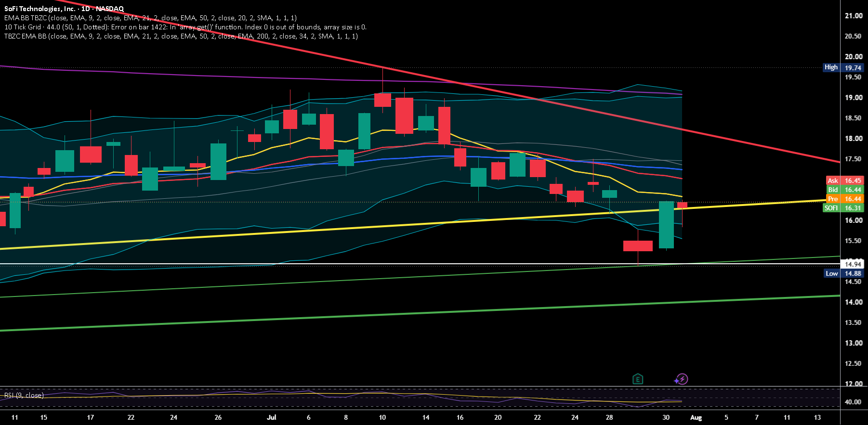The width and height of the screenshot is (868, 425).
Task: Click the SoFi Technologies, Inc. symbol title
Action: [x=64, y=9]
